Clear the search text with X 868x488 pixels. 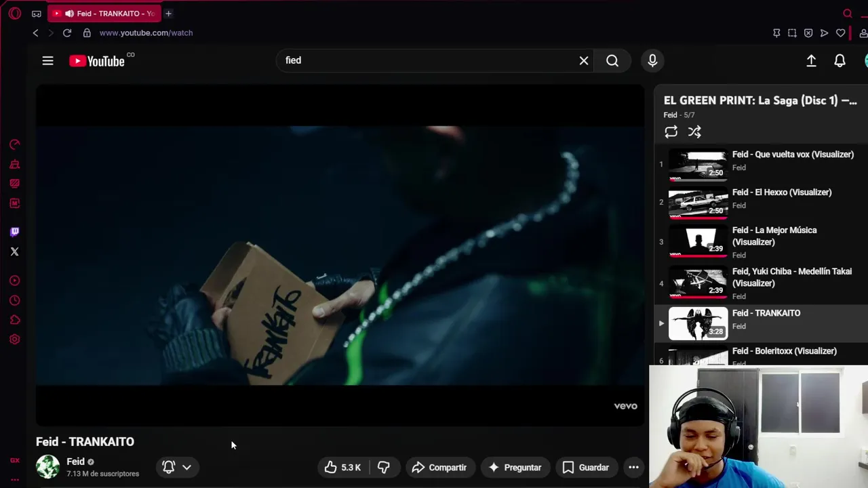tap(584, 60)
